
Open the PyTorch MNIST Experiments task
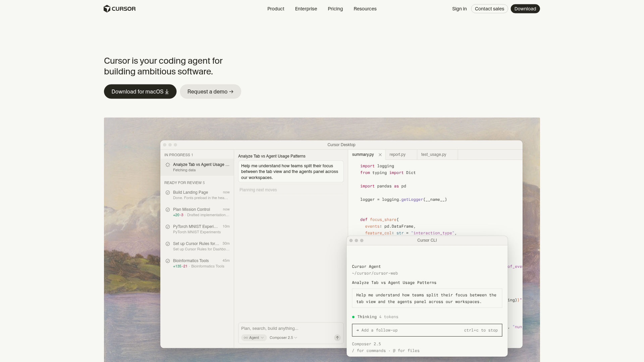[x=197, y=229]
